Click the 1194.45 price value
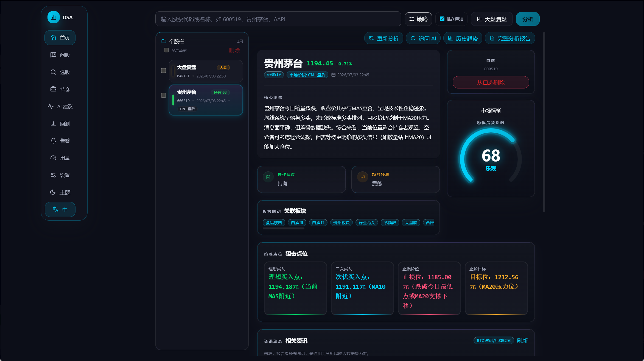Image resolution: width=644 pixels, height=361 pixels. [x=320, y=63]
